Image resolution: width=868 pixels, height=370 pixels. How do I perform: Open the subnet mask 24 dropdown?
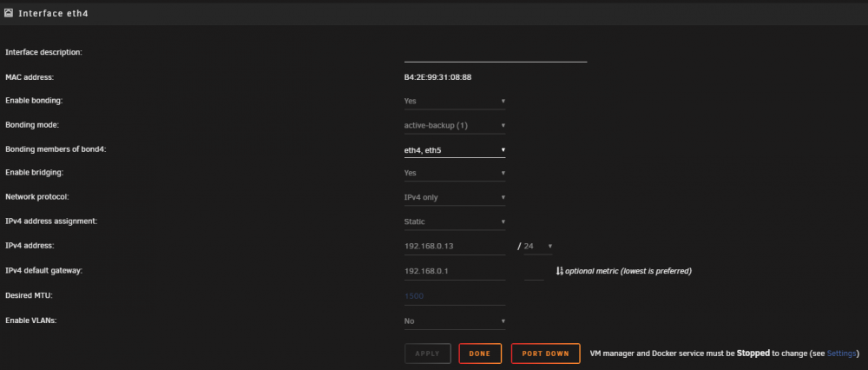tap(538, 246)
